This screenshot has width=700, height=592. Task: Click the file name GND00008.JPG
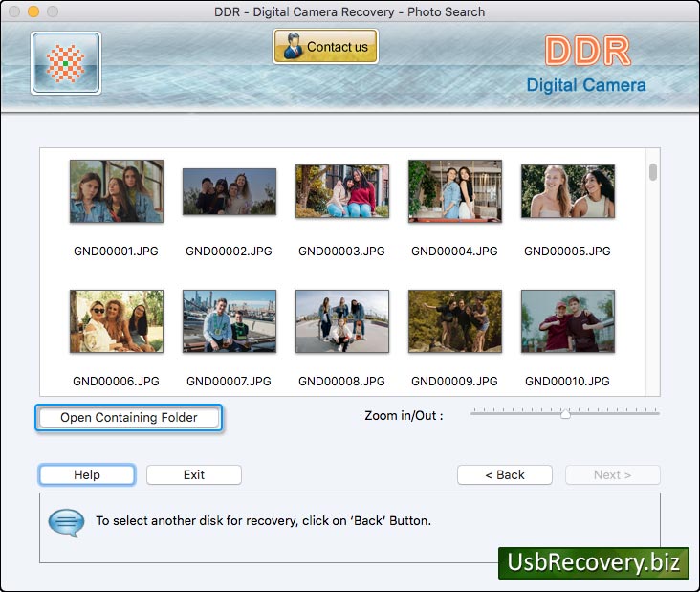pos(342,381)
